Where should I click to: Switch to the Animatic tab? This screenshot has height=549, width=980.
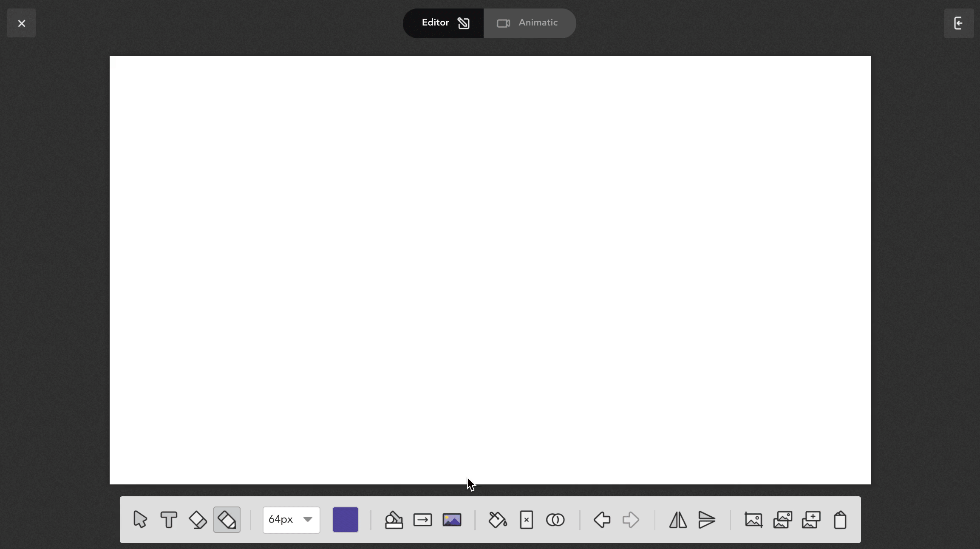[x=530, y=23]
